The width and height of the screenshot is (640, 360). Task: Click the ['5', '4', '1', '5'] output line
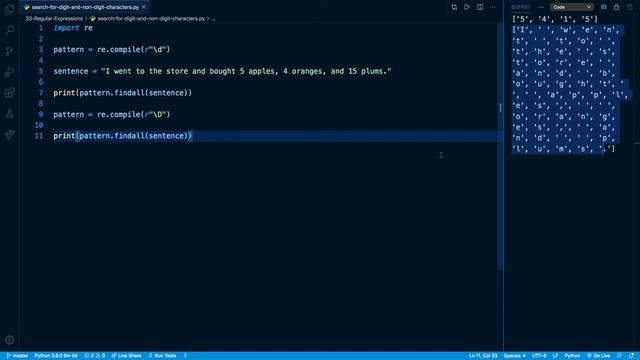555,19
